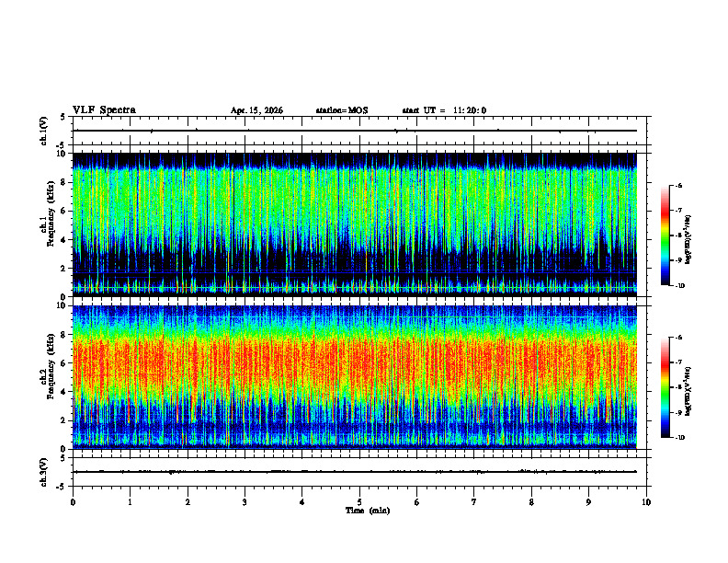
Task: Click the "5" tick on ch.1(V) axis
Action: [63, 117]
